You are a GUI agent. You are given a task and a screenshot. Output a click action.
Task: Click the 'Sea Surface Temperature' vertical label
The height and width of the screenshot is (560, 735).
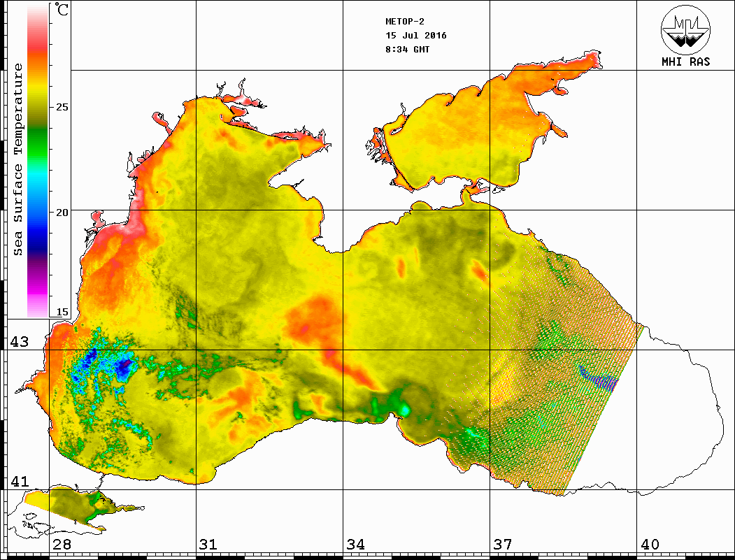coord(17,160)
